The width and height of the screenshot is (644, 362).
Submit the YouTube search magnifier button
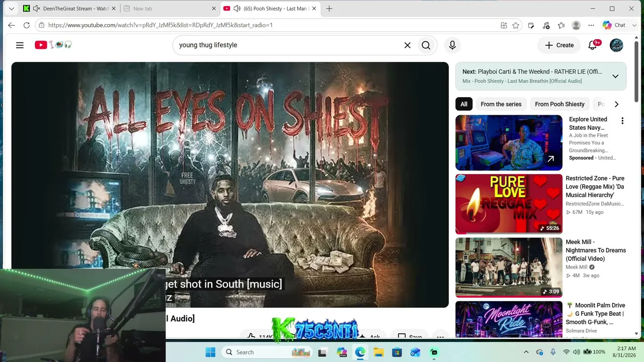426,45
